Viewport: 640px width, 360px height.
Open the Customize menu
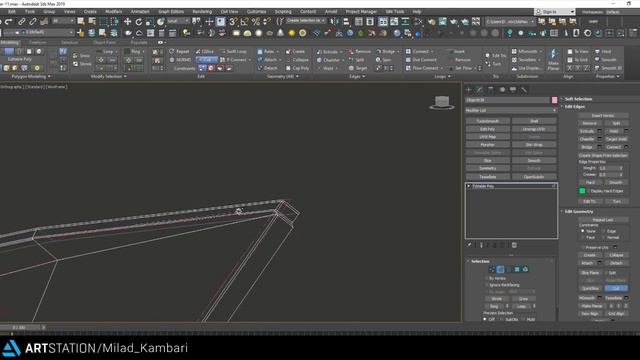tap(256, 12)
